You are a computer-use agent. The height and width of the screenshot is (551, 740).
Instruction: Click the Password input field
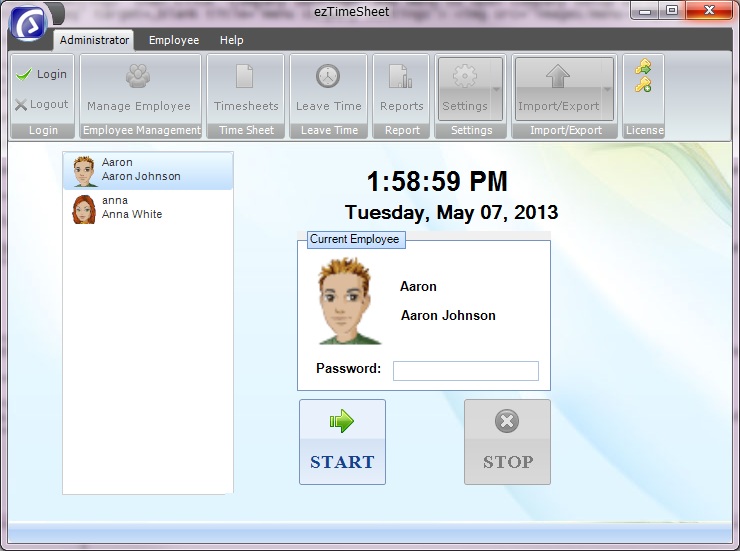pos(465,371)
